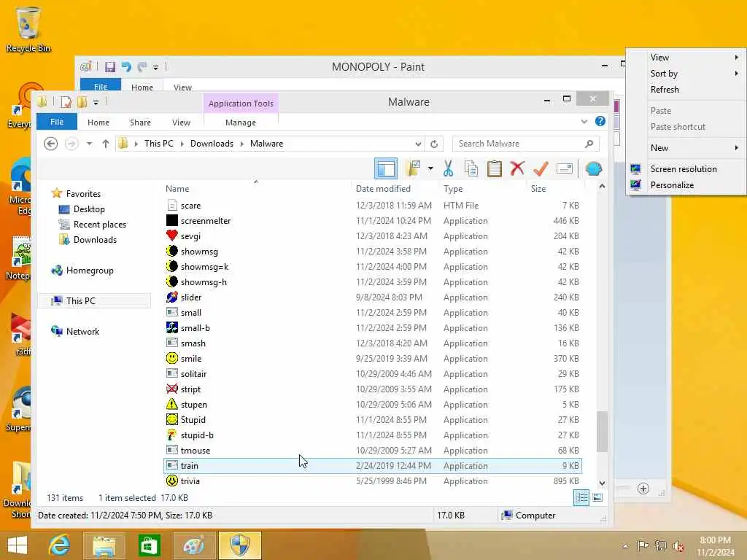Click the Cut scissors icon
The height and width of the screenshot is (560, 747).
448,168
